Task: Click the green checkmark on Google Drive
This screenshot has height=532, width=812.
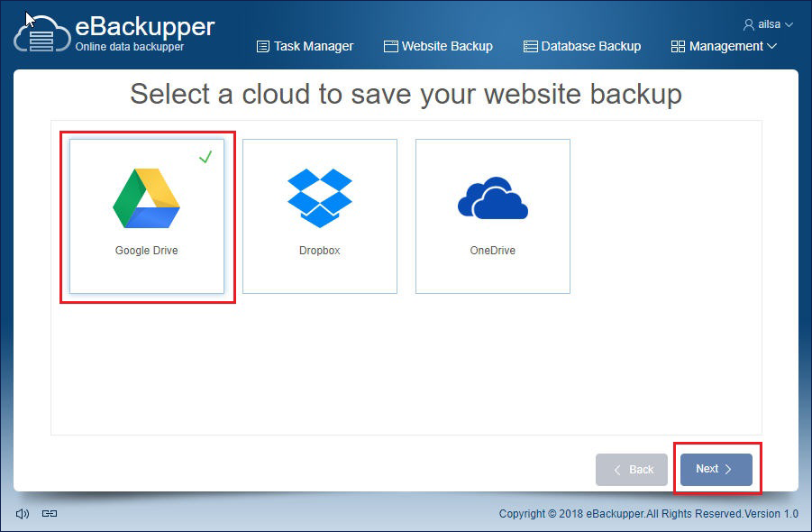Action: [205, 156]
